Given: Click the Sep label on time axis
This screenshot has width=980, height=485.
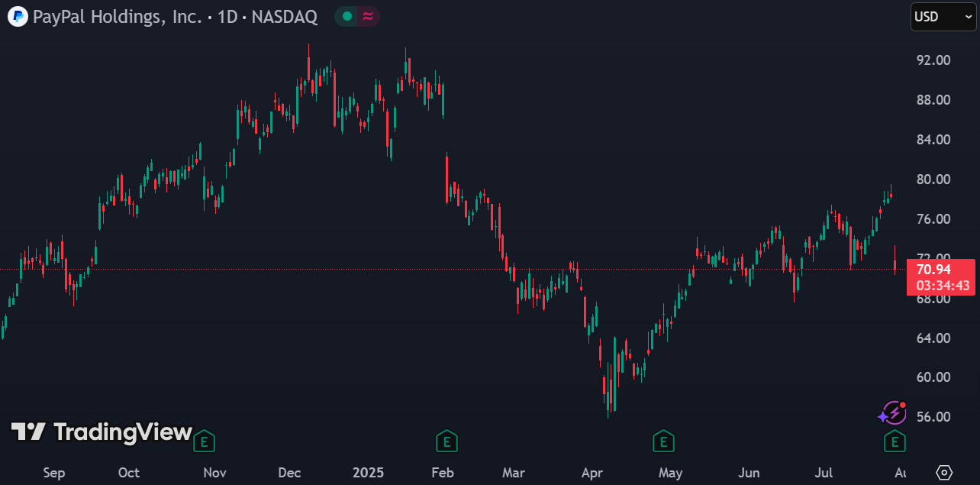Looking at the screenshot, I should [54, 473].
